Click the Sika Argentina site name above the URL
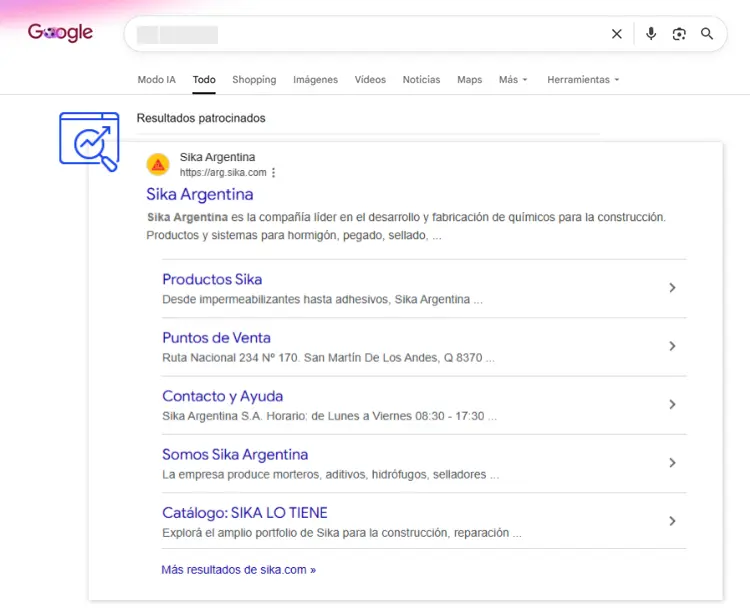750x615 pixels. [217, 157]
